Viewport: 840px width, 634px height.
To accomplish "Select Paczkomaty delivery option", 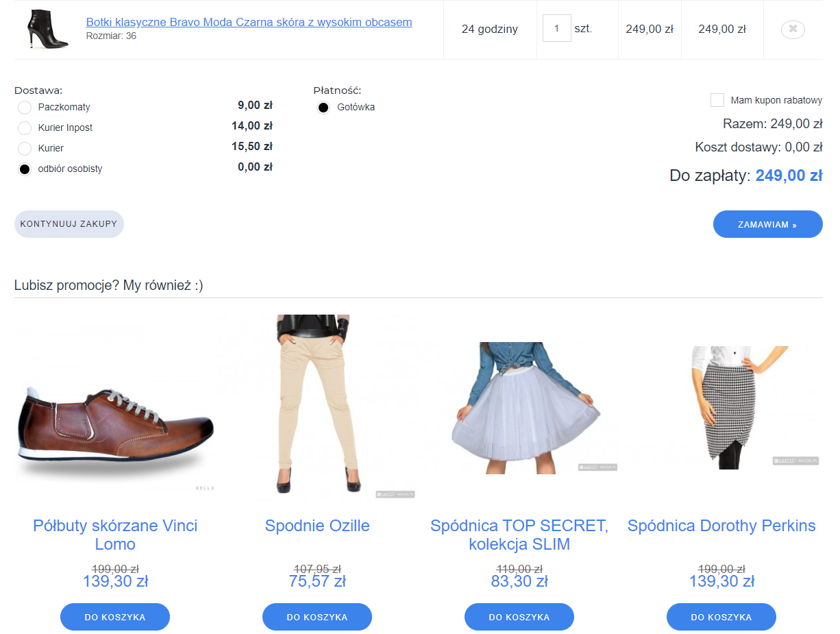I will coord(25,108).
